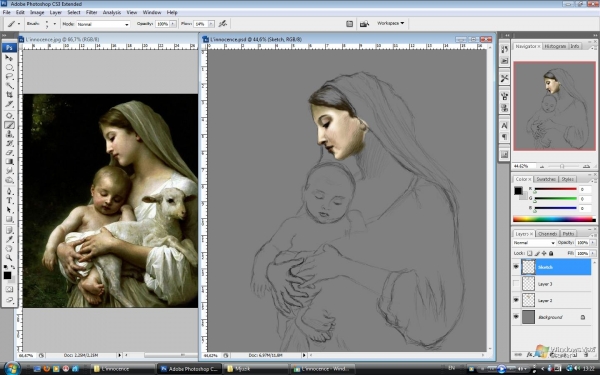The width and height of the screenshot is (600, 375).
Task: Open the Brush preset picker arrow
Action: pyautogui.click(x=54, y=24)
